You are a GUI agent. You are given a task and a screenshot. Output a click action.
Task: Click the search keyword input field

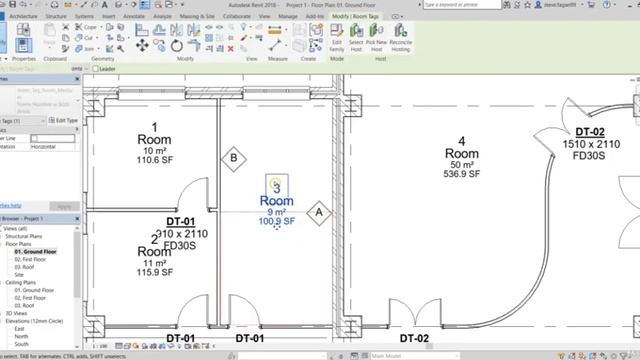pyautogui.click(x=462, y=5)
